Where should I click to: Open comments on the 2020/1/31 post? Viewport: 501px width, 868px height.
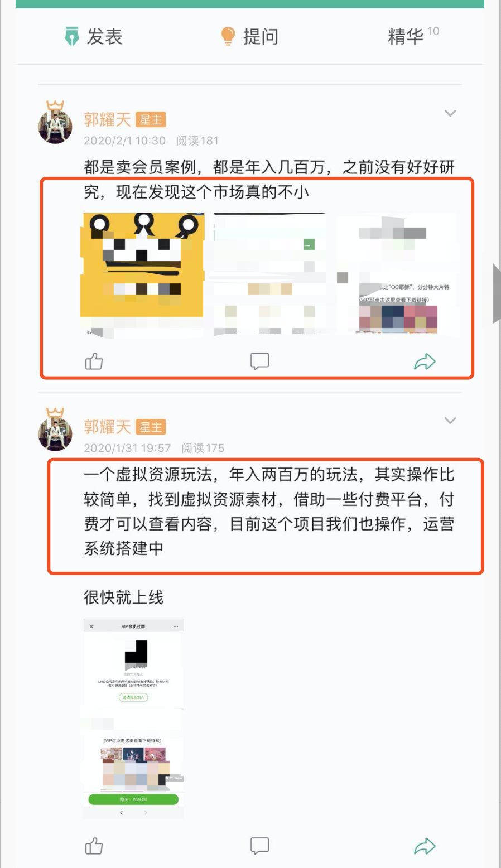pyautogui.click(x=259, y=846)
